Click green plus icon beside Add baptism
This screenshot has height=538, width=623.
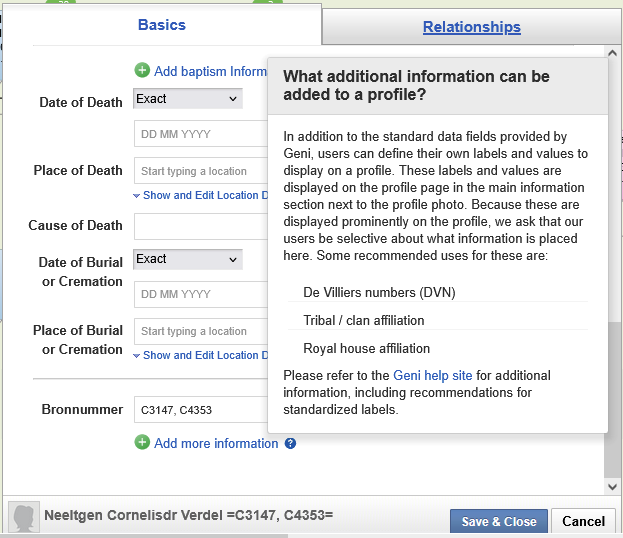point(142,71)
